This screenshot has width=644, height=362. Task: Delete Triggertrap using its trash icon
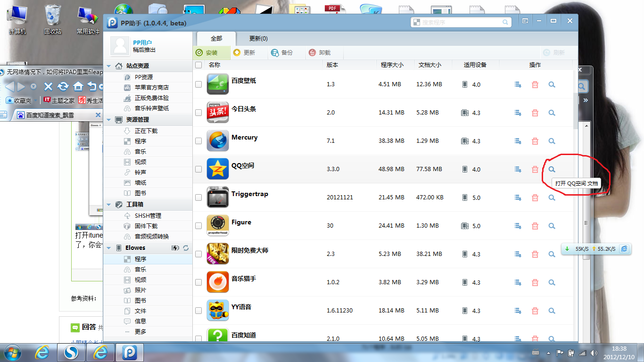point(535,197)
